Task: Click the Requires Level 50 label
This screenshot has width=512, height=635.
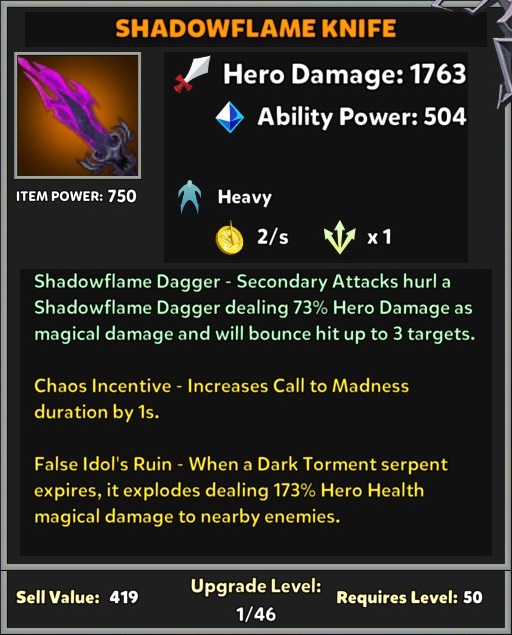Action: [x=410, y=598]
